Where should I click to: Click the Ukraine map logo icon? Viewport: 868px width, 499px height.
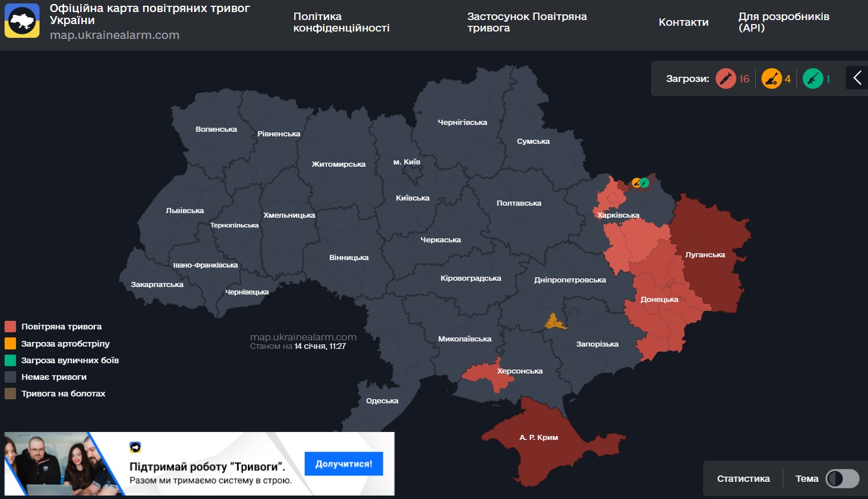22,21
